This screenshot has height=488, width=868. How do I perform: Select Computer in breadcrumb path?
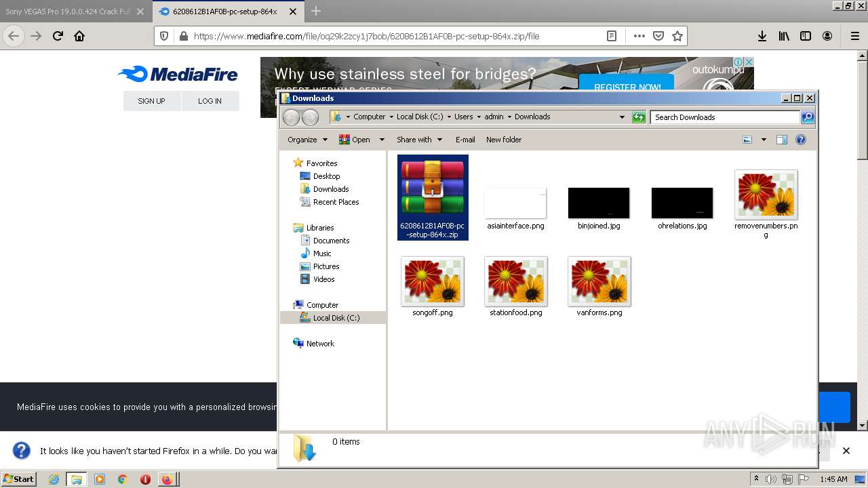[369, 117]
